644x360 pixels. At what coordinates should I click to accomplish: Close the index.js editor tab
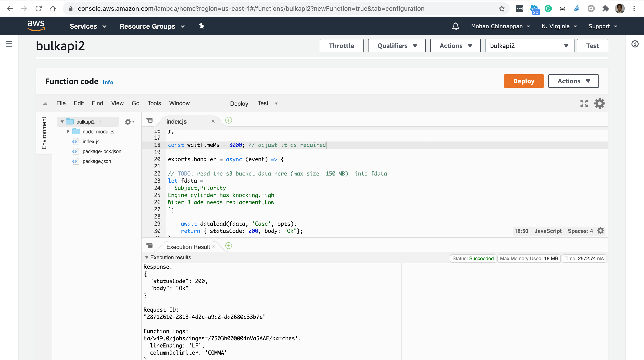(x=213, y=121)
